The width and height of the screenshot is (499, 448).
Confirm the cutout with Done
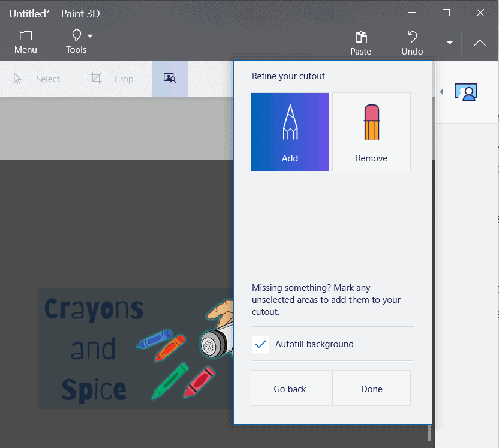371,389
